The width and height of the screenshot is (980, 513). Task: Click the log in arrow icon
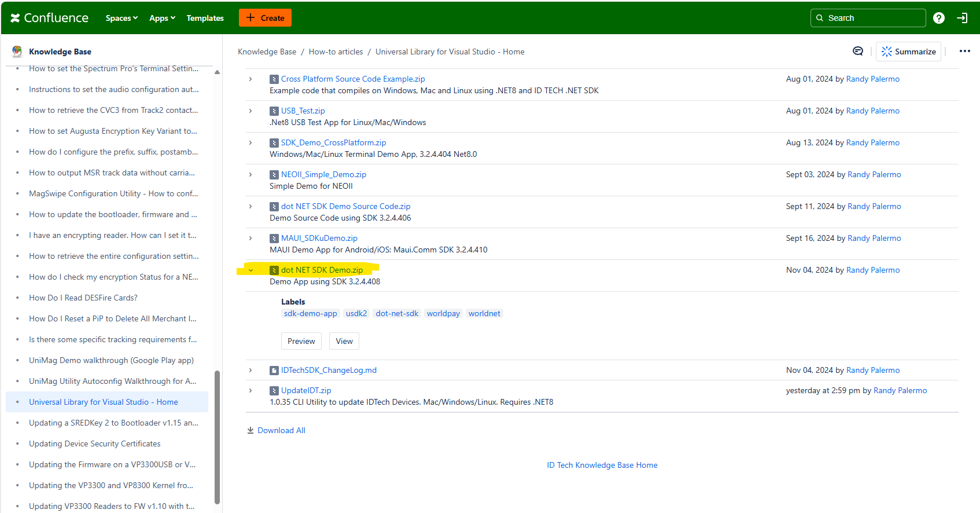963,18
